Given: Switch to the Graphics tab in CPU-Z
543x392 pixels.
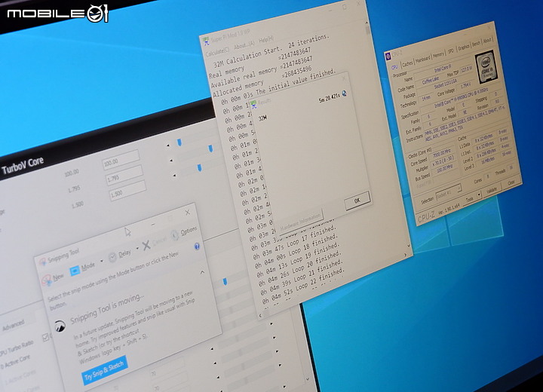Looking at the screenshot, I should pos(463,47).
